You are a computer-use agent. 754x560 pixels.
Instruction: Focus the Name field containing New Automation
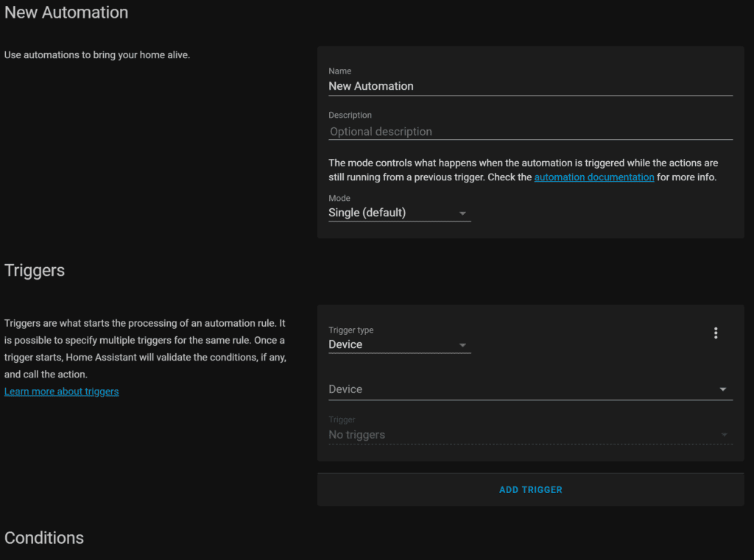(x=530, y=86)
